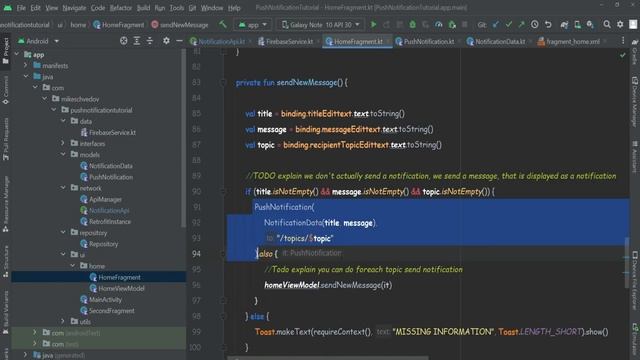Select opened file target icon in Project panel
Image resolution: width=640 pixels, height=360 pixels.
(124, 41)
